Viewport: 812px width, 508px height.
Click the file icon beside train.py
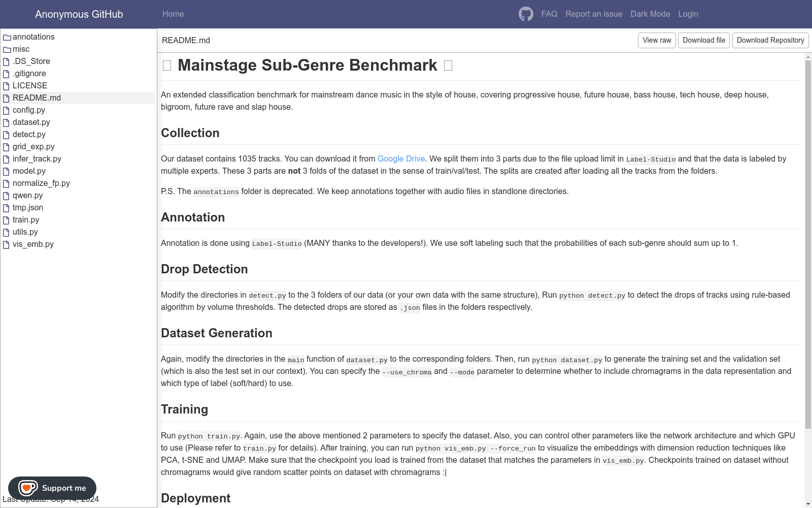[7, 220]
